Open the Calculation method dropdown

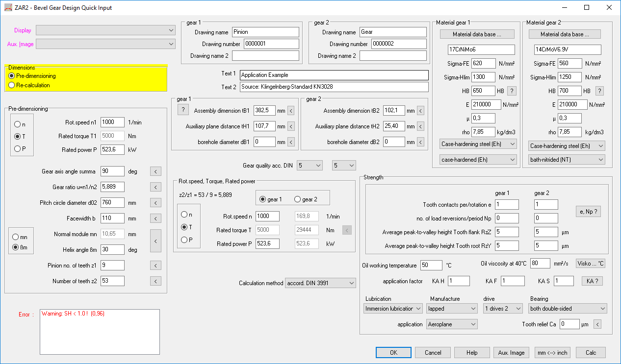tap(320, 283)
